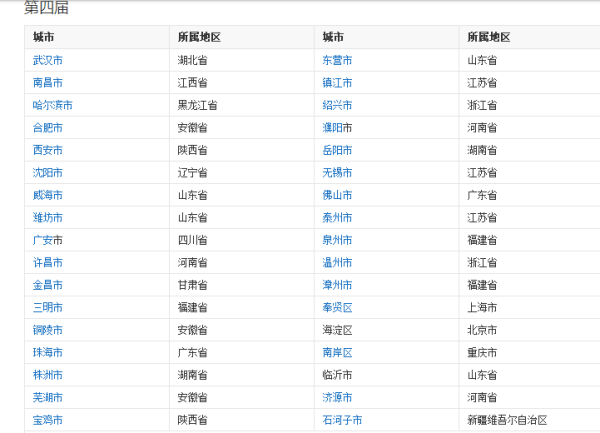Select the 北京市 cell

pos(530,330)
